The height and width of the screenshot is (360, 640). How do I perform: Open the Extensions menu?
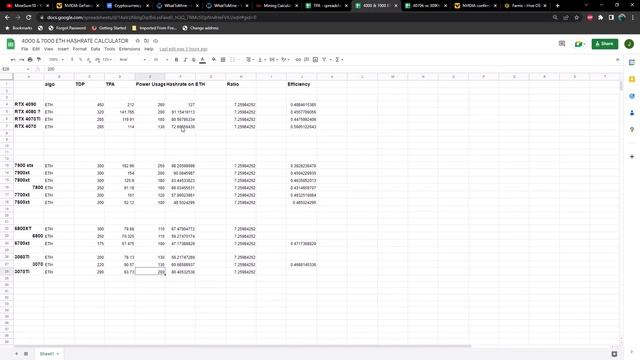pos(129,49)
